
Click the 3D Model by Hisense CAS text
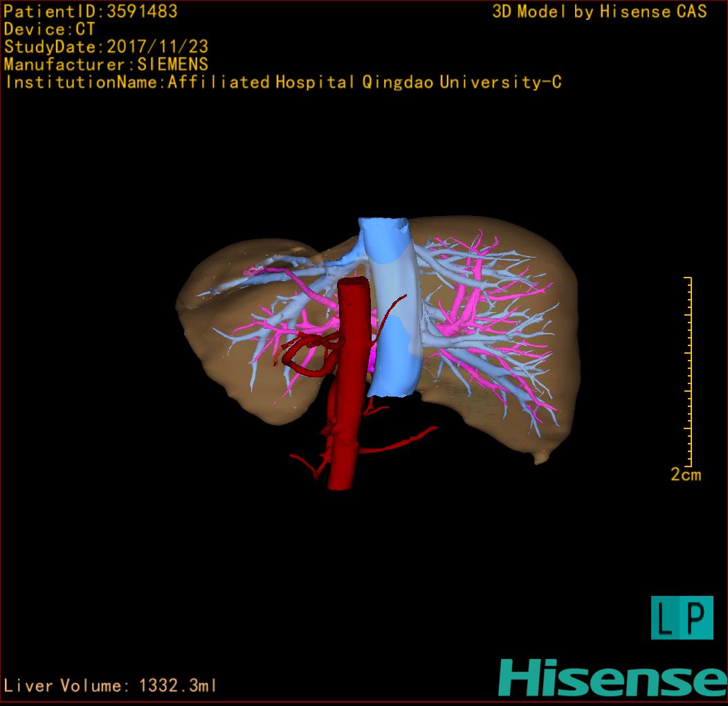[599, 11]
